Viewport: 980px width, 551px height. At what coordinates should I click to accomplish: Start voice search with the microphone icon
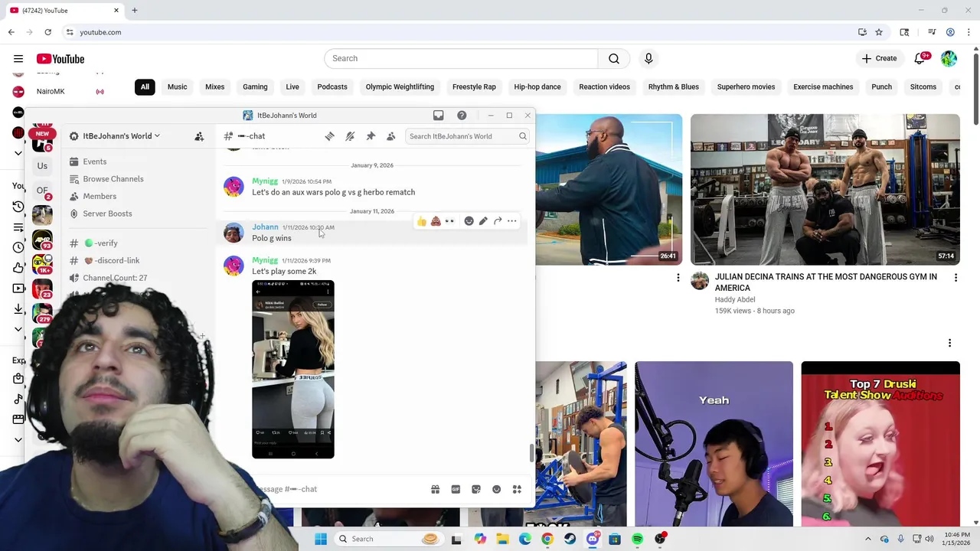648,59
